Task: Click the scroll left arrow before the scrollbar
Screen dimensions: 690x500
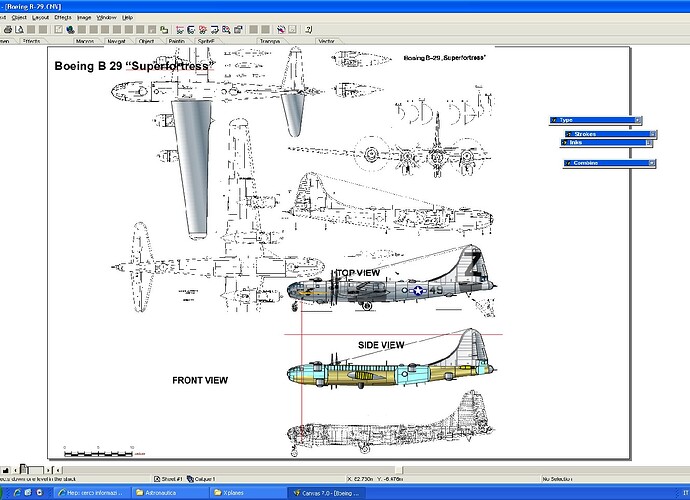Action: pos(58,470)
